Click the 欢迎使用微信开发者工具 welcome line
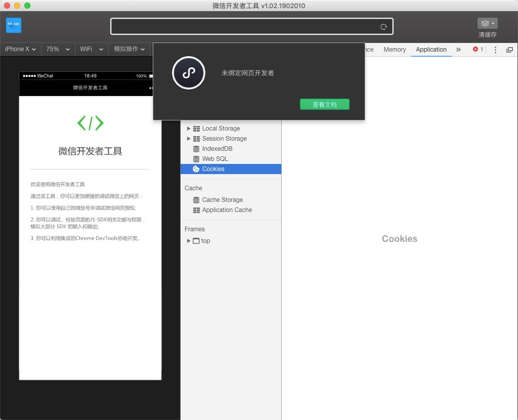 [x=58, y=184]
